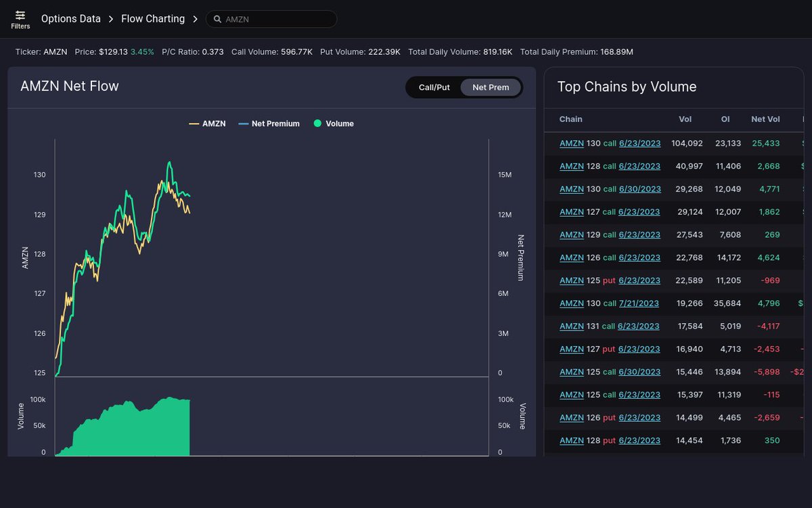The height and width of the screenshot is (508, 812).
Task: Click the Put Volume 222.39K stat
Action: click(x=361, y=52)
